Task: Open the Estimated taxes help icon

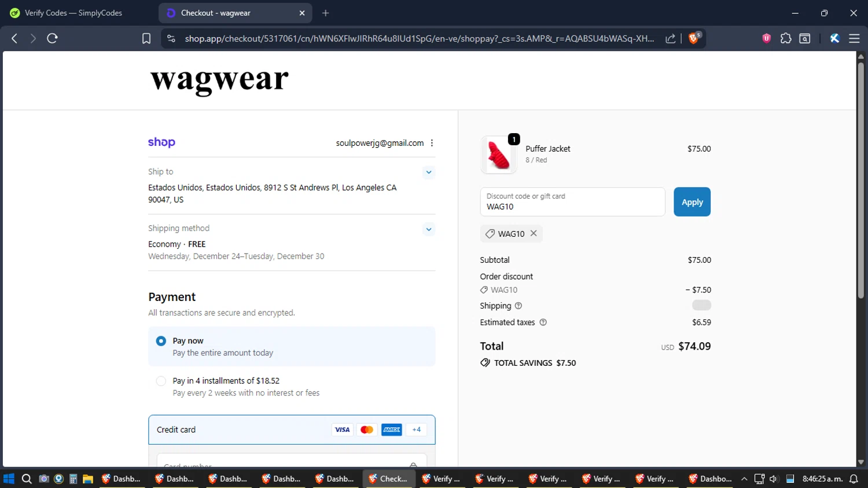Action: click(x=543, y=322)
